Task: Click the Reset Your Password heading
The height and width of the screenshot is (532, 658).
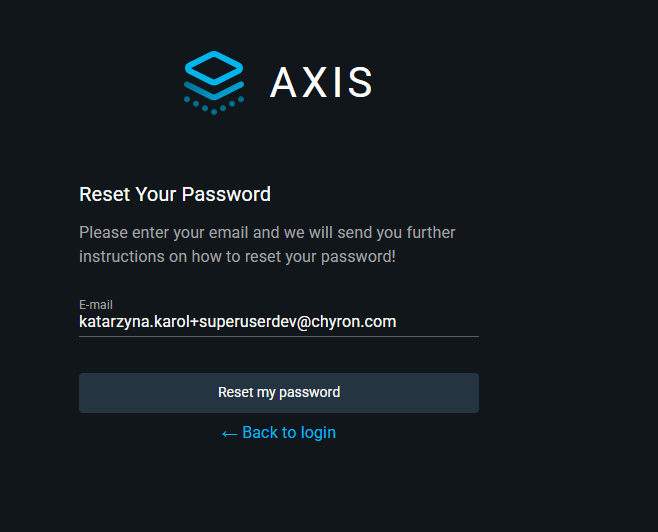Action: (175, 194)
